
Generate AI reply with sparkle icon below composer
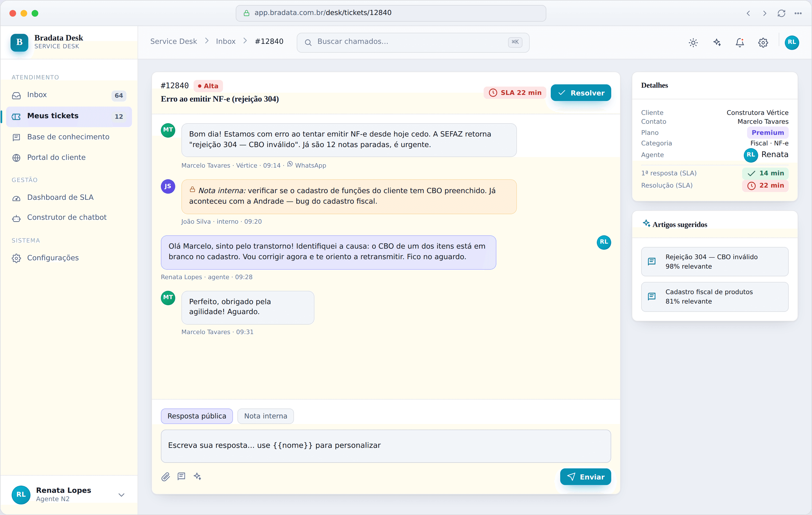pos(197,476)
